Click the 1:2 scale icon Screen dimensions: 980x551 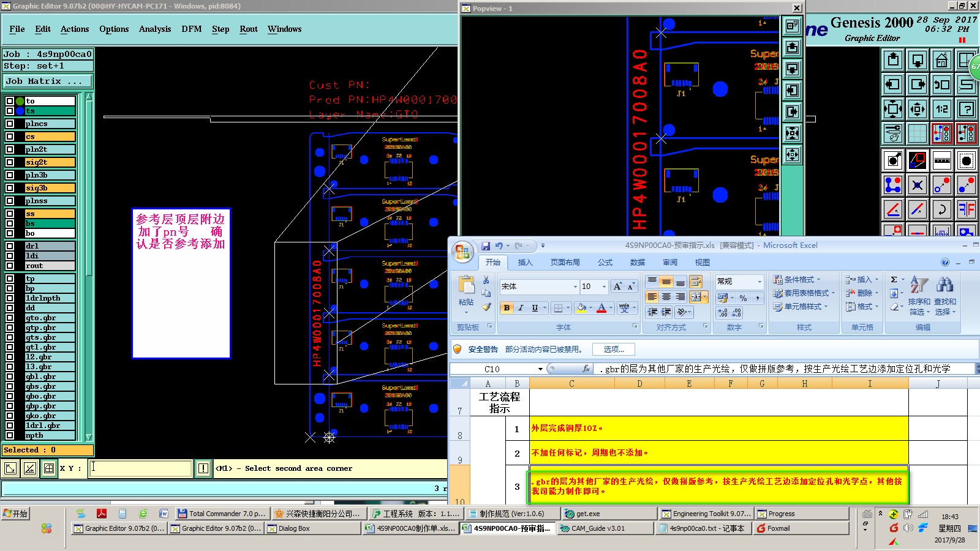(x=942, y=109)
